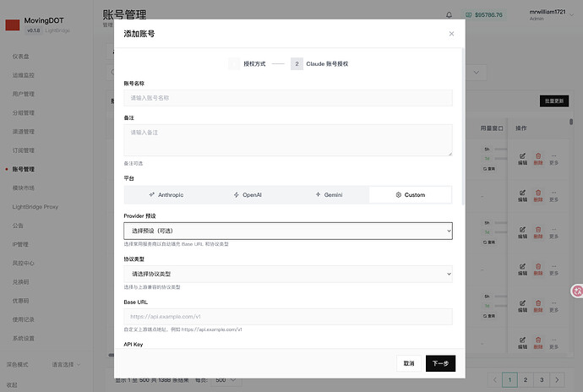Click the 下一步 button

[x=440, y=363]
